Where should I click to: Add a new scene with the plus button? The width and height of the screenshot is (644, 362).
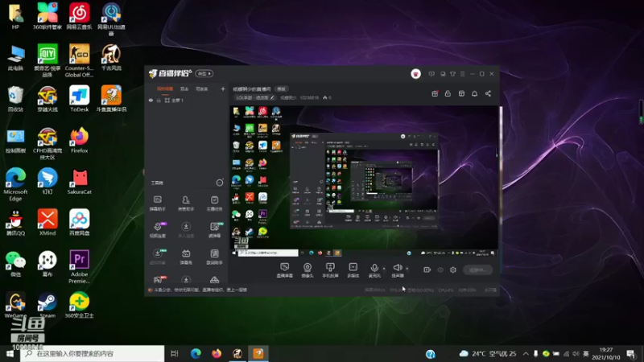tap(223, 88)
